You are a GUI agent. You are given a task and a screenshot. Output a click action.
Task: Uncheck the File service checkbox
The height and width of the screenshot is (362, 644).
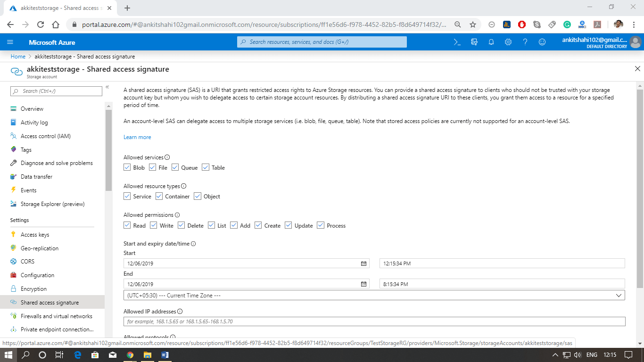tap(152, 167)
